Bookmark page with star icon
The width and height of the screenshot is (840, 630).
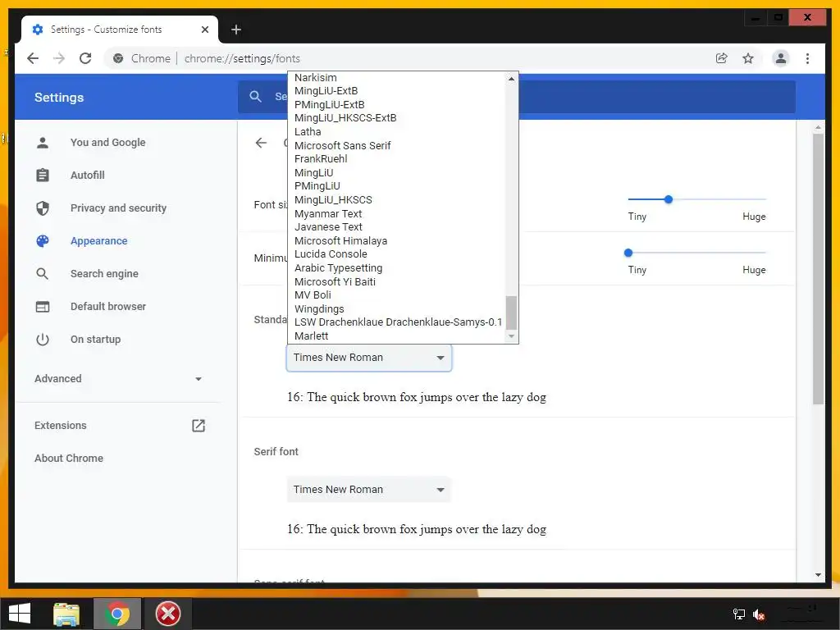748,58
